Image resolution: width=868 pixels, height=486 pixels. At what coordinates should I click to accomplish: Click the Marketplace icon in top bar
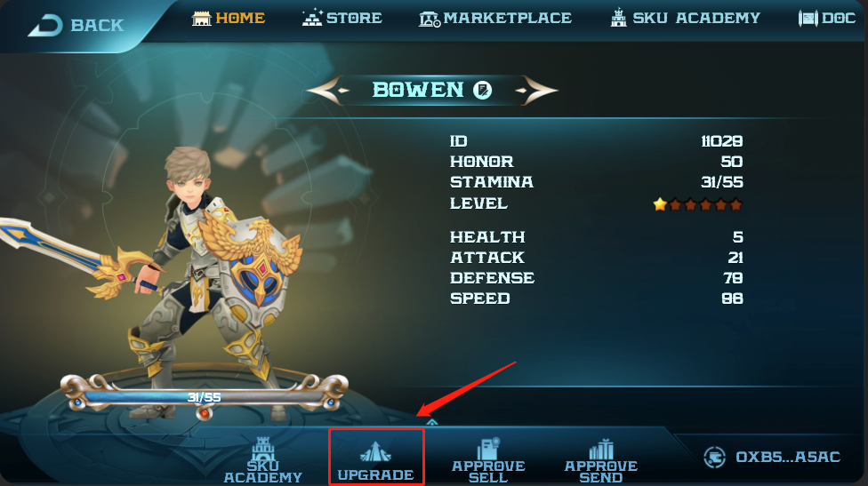(x=430, y=19)
